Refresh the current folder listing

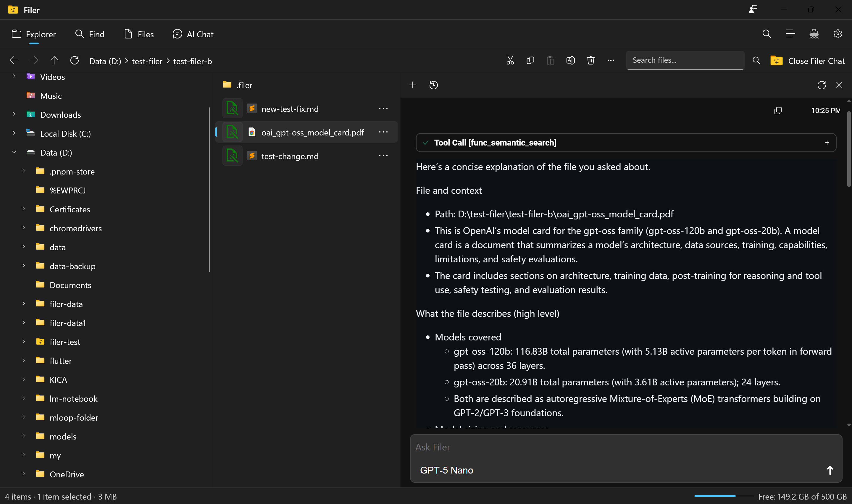point(75,61)
